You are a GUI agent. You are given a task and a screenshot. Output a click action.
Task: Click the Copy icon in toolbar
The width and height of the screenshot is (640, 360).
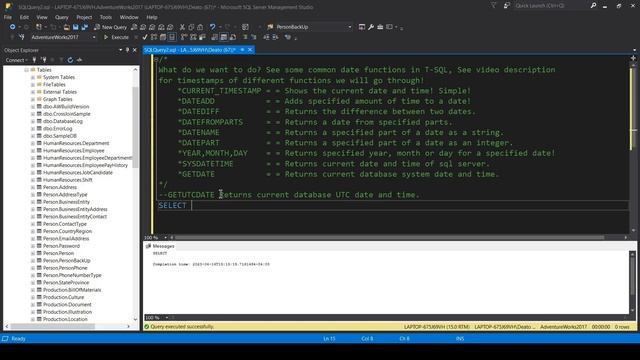coord(191,27)
